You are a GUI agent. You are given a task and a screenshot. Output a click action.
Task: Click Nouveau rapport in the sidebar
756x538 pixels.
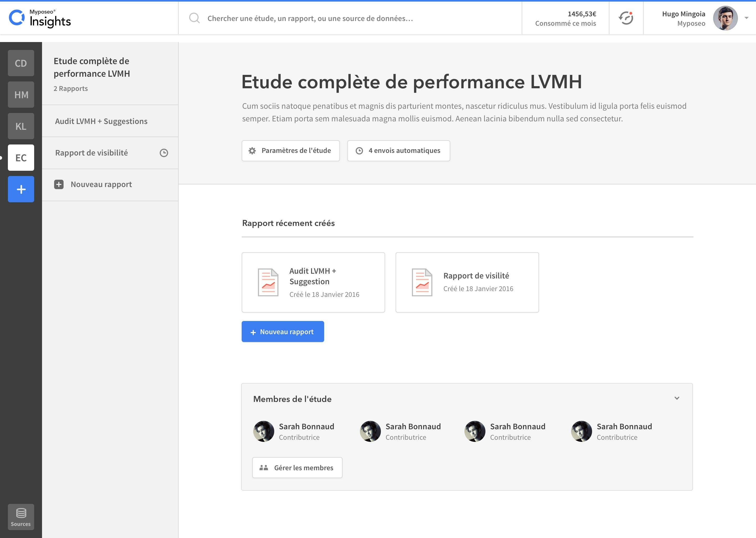tap(110, 184)
